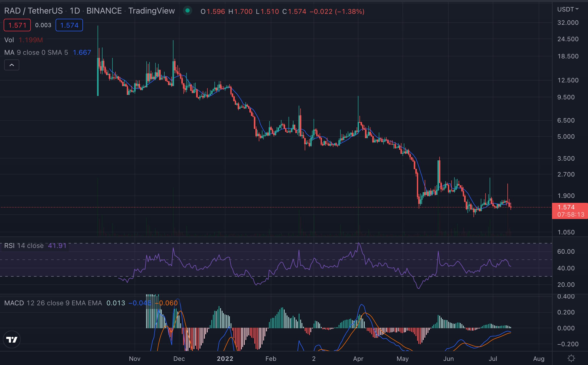Click the 1D interval in chart title
Viewport: 588px width, 365px height.
75,11
